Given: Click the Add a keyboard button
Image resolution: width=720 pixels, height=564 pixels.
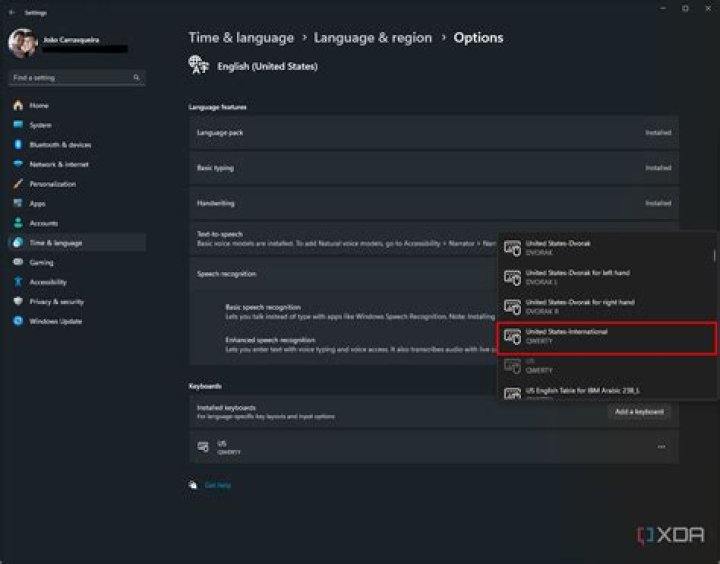Looking at the screenshot, I should click(x=639, y=412).
